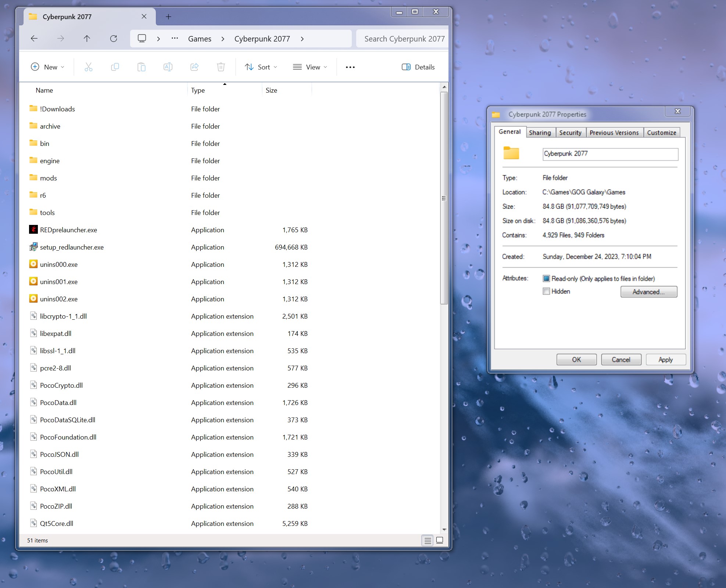
Task: Open the New item dropdown
Action: (x=47, y=67)
